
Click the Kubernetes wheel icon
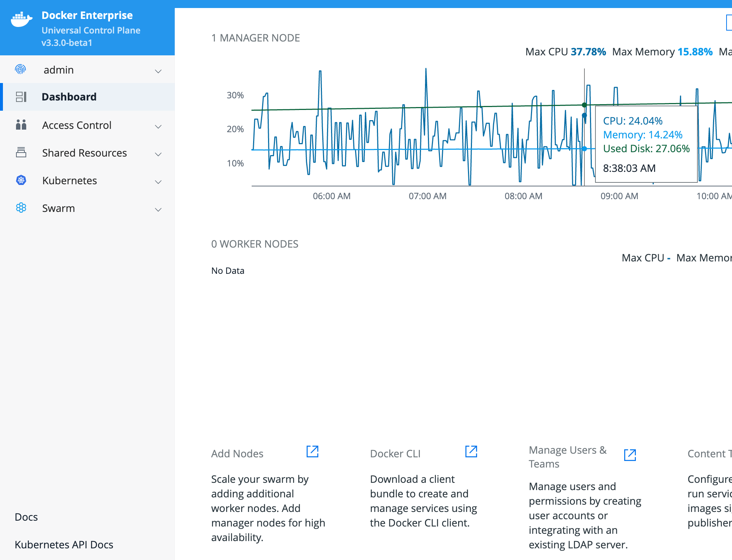click(x=21, y=180)
